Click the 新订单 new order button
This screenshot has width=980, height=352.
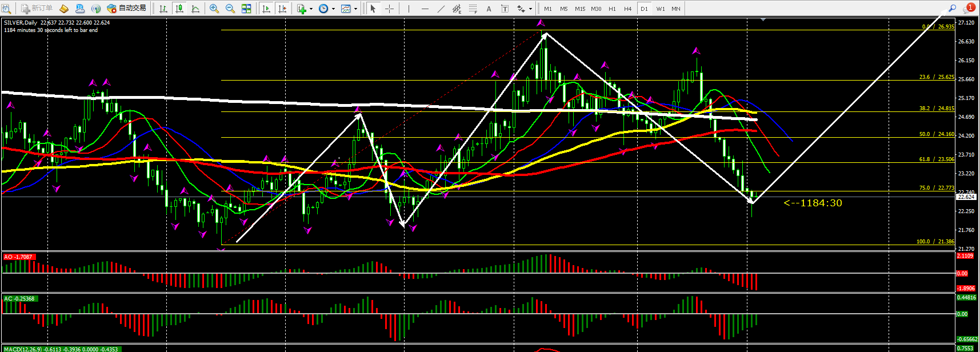click(x=37, y=9)
